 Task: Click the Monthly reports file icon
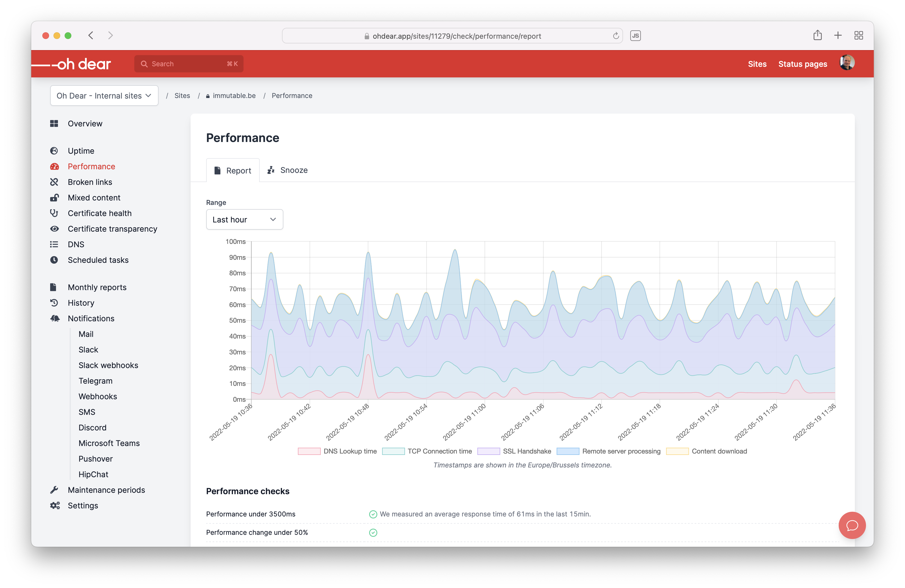click(53, 287)
